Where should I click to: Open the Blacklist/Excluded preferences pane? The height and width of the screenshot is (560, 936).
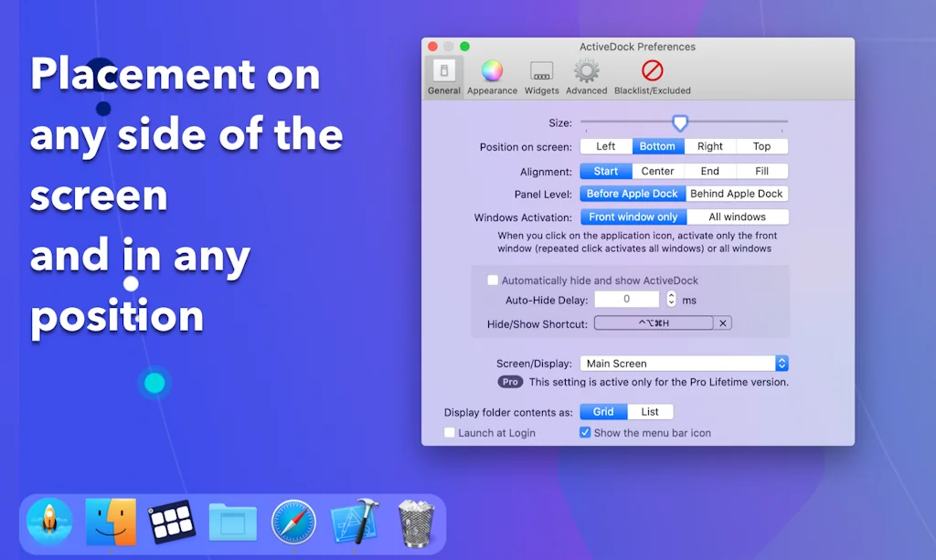pyautogui.click(x=652, y=73)
